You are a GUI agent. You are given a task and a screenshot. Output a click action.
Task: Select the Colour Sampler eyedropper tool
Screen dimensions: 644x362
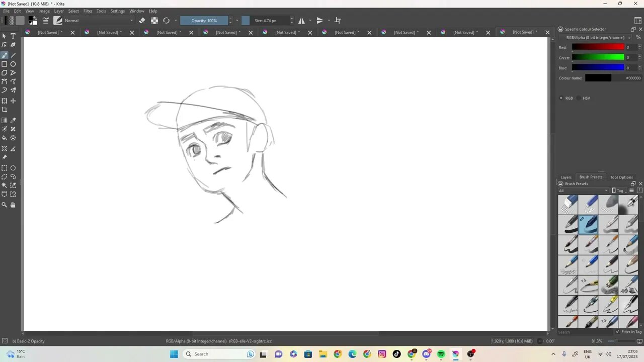tap(13, 121)
